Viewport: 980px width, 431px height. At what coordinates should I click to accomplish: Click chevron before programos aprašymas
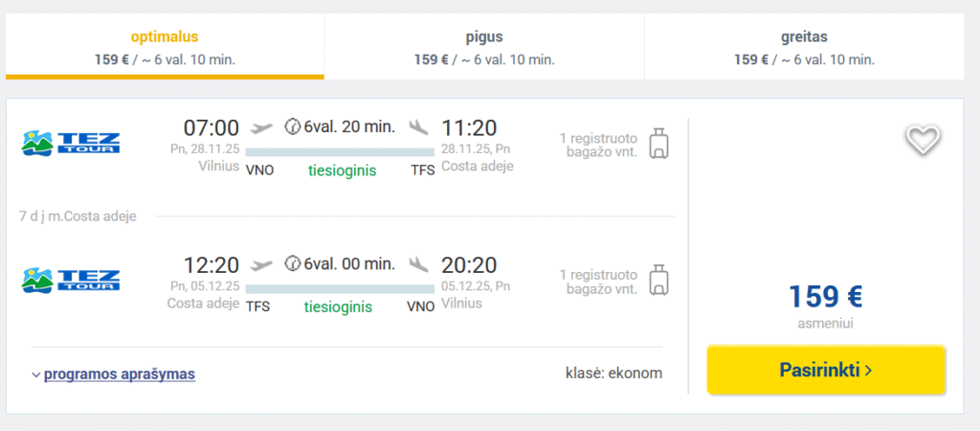pos(35,375)
